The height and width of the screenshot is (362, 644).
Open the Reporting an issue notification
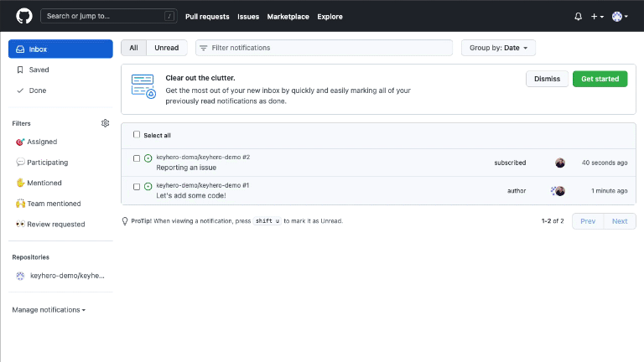click(x=186, y=168)
